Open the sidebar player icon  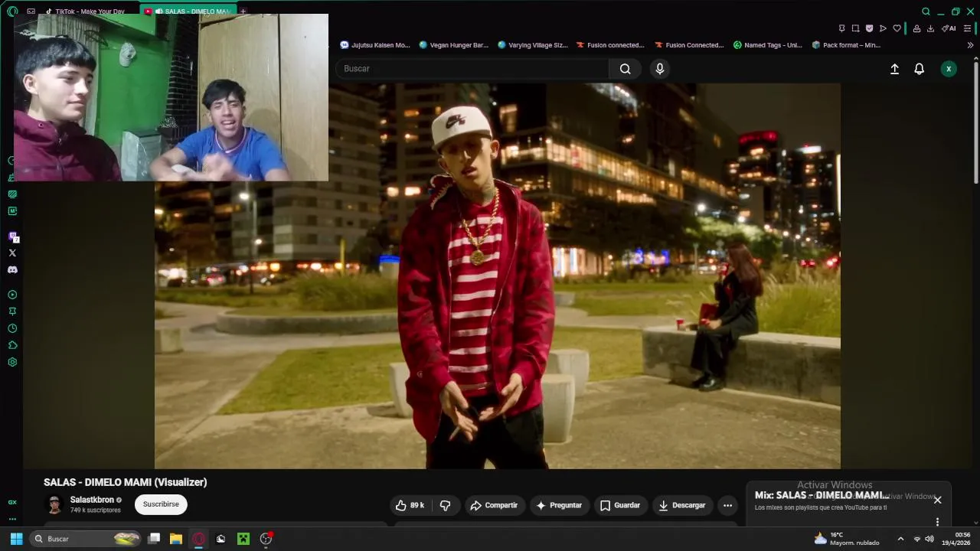coord(12,295)
